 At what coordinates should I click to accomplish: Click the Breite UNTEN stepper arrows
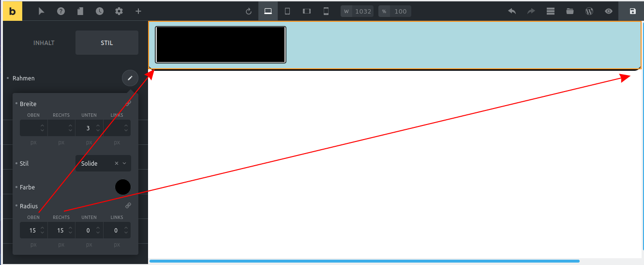(99, 128)
